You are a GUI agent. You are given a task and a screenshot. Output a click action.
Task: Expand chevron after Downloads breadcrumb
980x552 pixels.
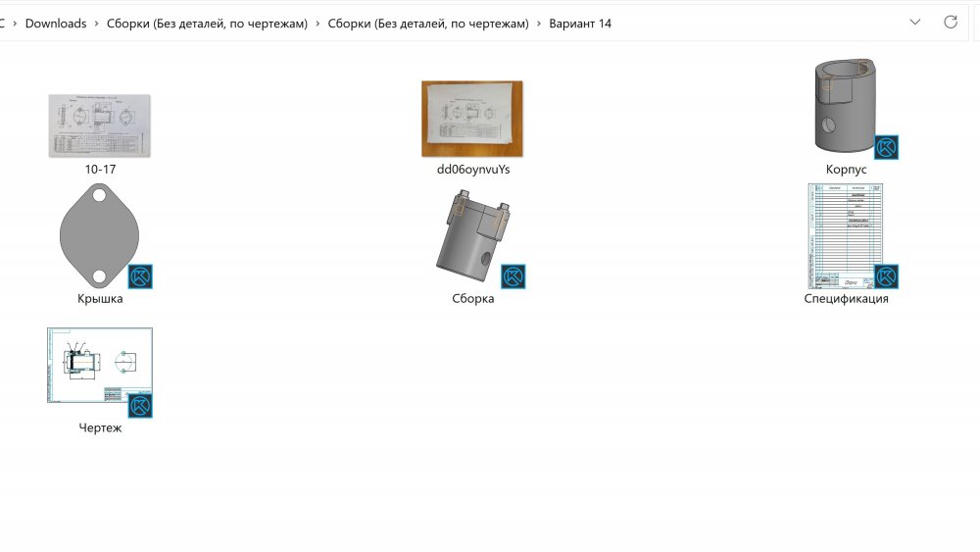(96, 24)
